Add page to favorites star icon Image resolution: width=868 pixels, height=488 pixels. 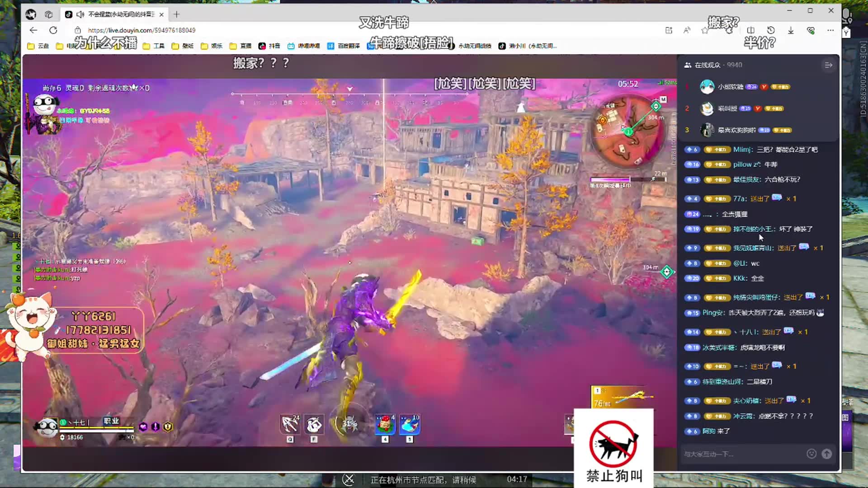(x=705, y=30)
